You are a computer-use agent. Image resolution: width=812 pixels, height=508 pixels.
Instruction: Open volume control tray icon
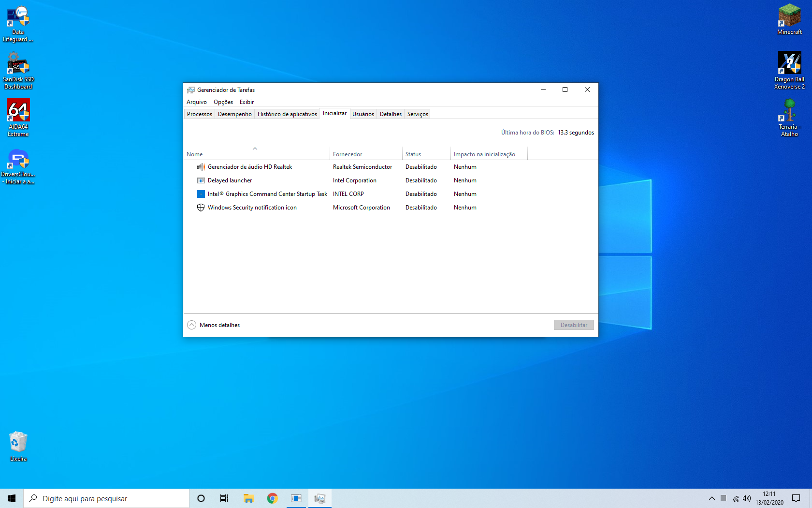tap(747, 498)
